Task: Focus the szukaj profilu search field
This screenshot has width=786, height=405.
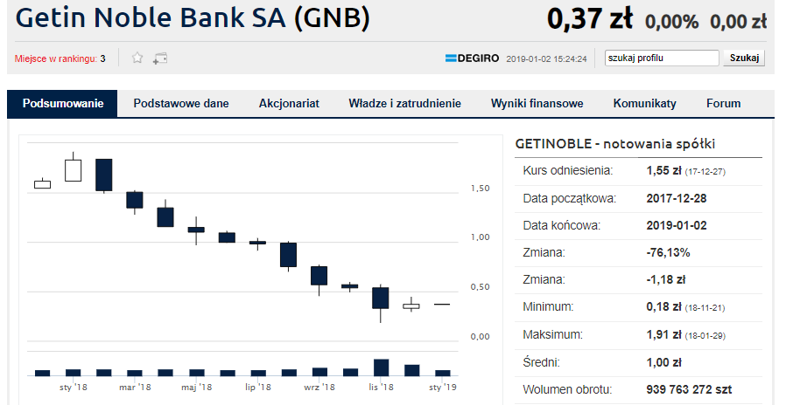Action: [662, 58]
